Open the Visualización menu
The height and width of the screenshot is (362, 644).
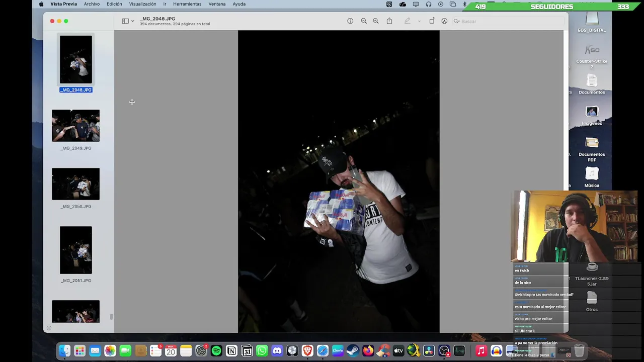click(x=142, y=4)
